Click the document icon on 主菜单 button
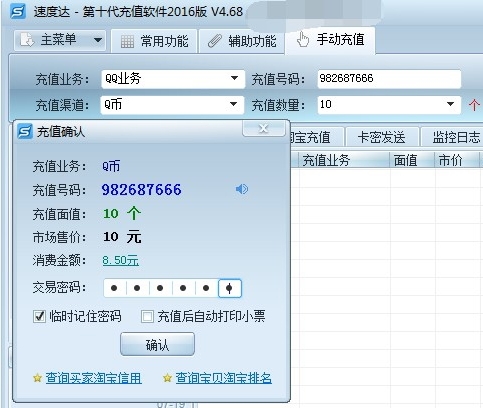Viewport: 483px width, 408px height. [27, 40]
